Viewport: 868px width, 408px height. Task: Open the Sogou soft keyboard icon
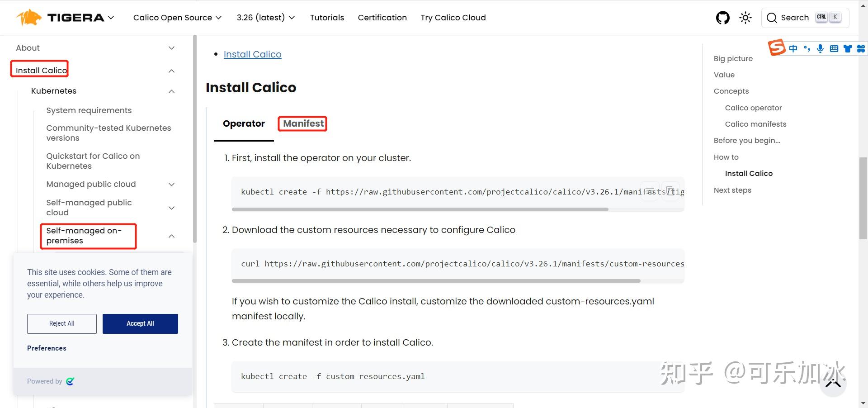(x=834, y=48)
